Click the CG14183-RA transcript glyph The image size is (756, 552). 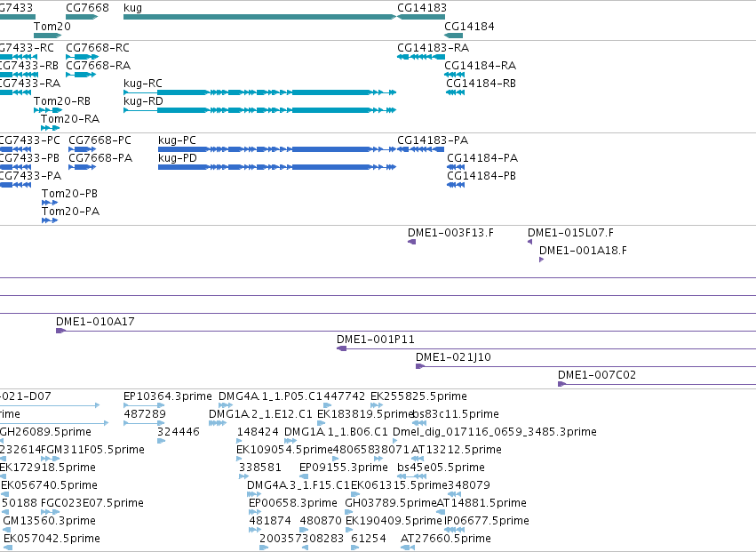click(421, 57)
